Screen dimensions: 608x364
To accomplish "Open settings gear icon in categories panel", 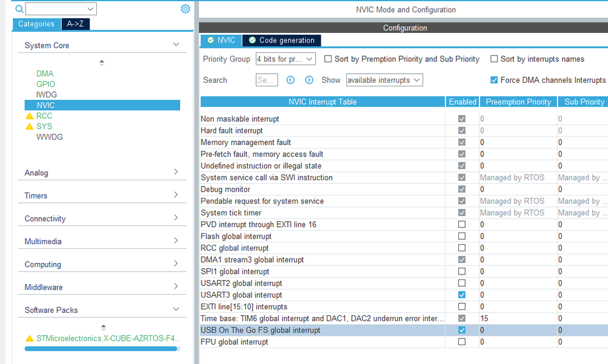I will click(x=186, y=9).
